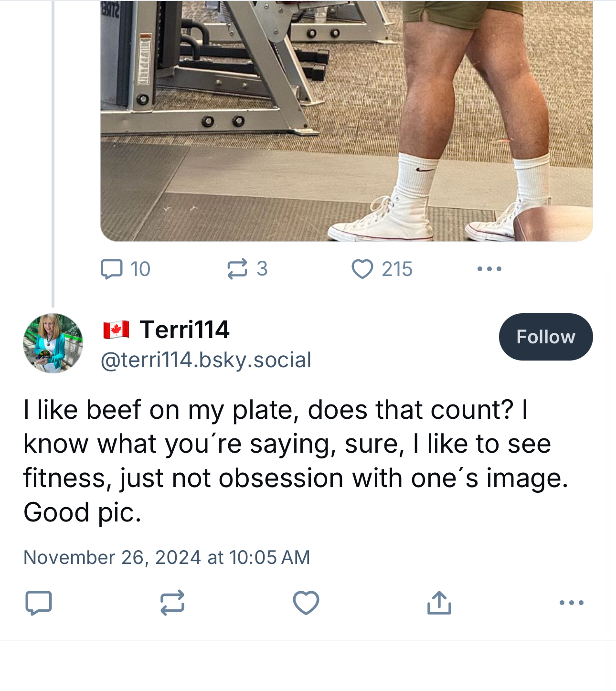Click the 10 replies count

(x=140, y=269)
